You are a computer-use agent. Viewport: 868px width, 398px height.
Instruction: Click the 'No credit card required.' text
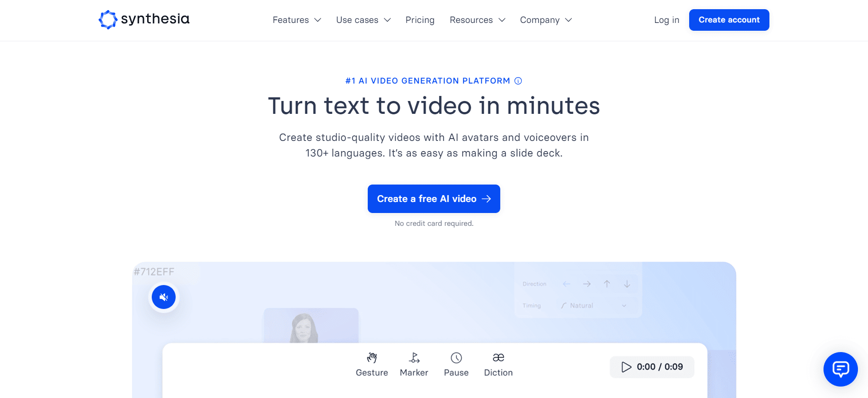coord(434,224)
